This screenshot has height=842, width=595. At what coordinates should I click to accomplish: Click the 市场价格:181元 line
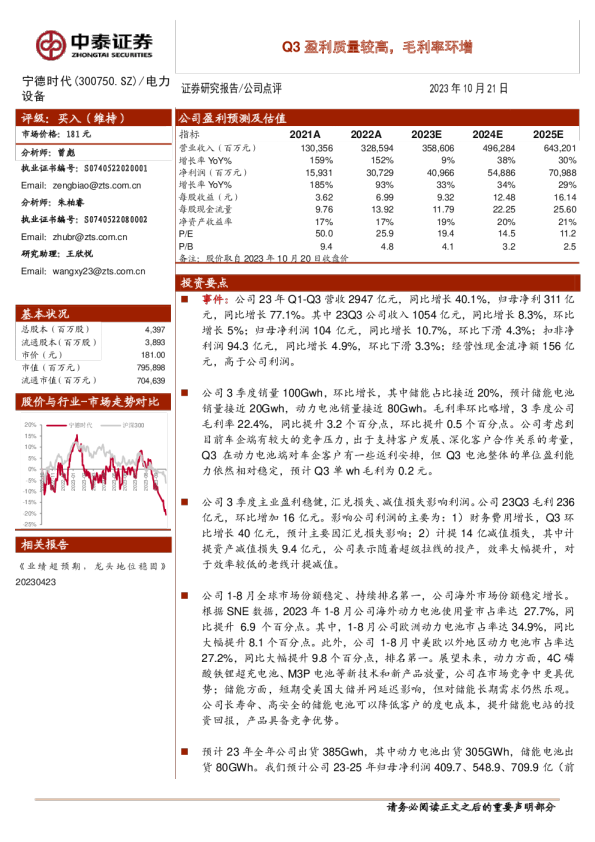point(56,134)
